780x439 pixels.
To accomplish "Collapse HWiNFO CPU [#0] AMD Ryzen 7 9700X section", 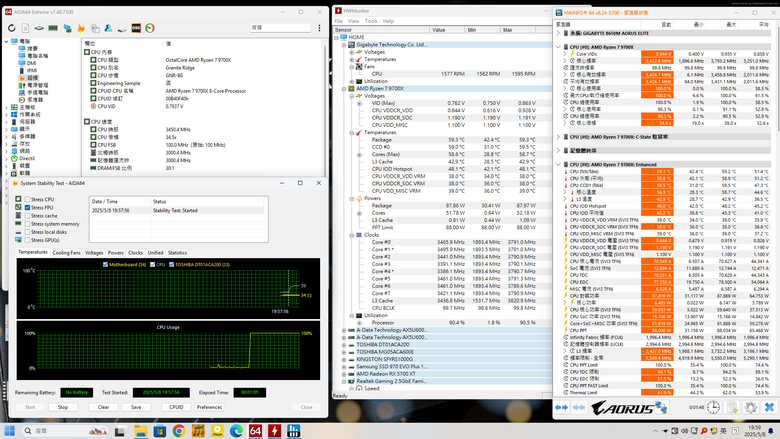I will pyautogui.click(x=558, y=47).
